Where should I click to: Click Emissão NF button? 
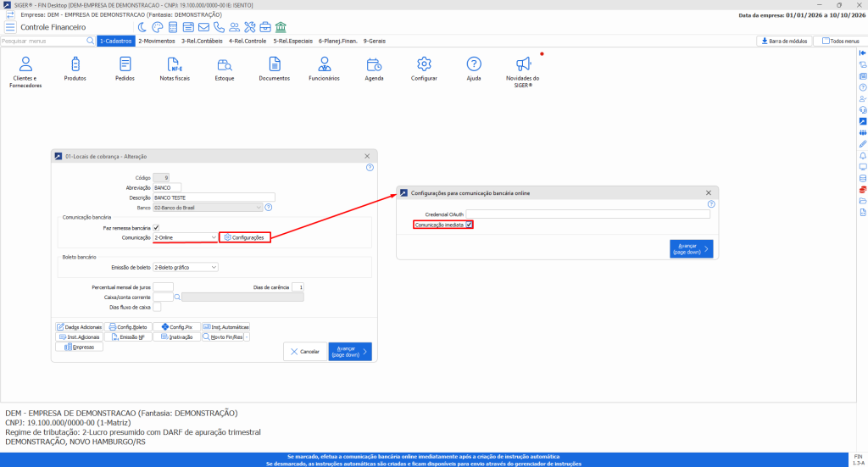(x=128, y=337)
